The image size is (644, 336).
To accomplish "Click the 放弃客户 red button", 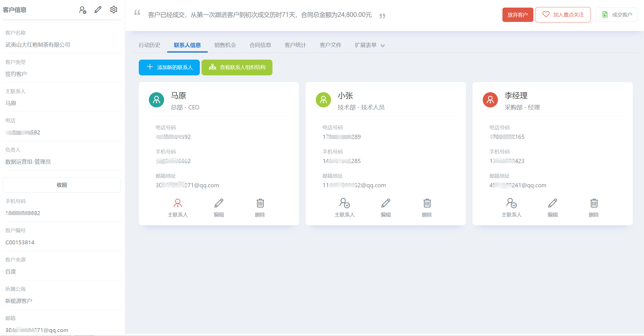I will 518,14.
